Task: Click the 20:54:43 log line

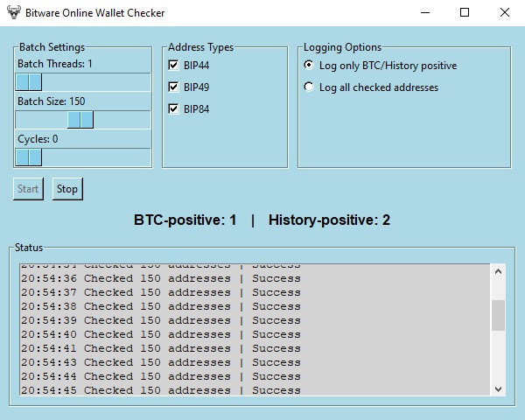Action: coord(161,363)
